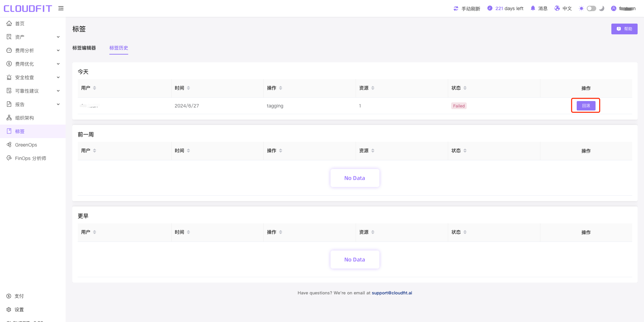Click the 221 days left clock icon
The height and width of the screenshot is (322, 644).
pyautogui.click(x=490, y=8)
